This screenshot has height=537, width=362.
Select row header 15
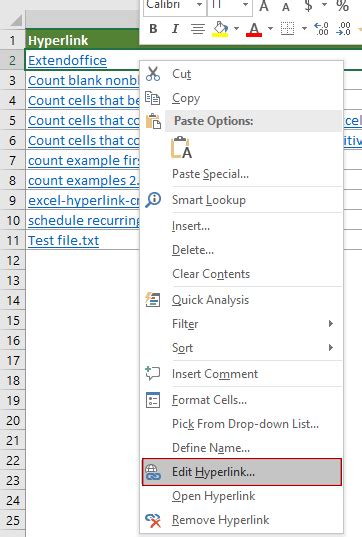[13, 321]
